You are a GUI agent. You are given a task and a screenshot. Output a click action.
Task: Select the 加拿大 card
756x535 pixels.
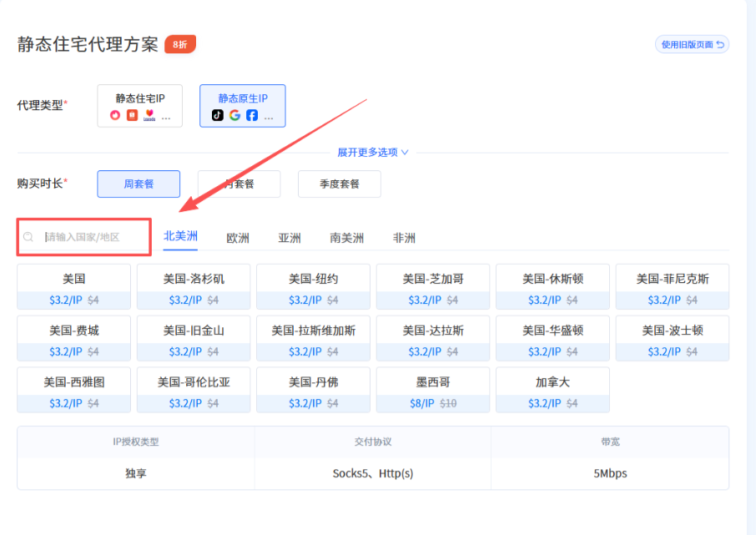coord(552,390)
